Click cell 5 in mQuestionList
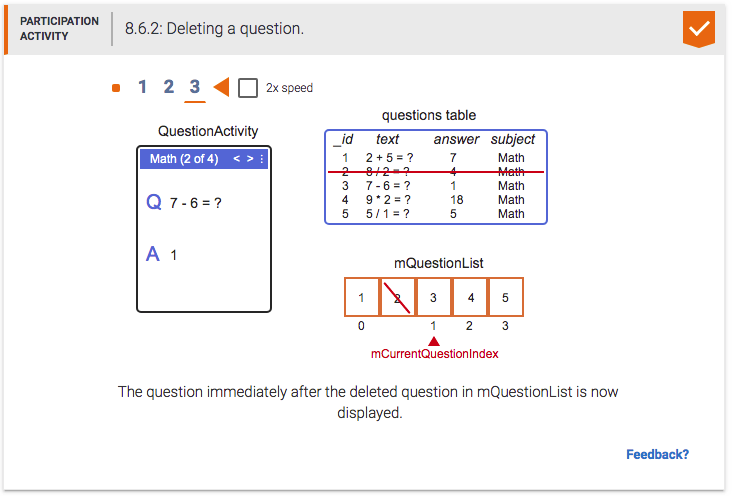Image resolution: width=733 pixels, height=496 pixels. [505, 297]
